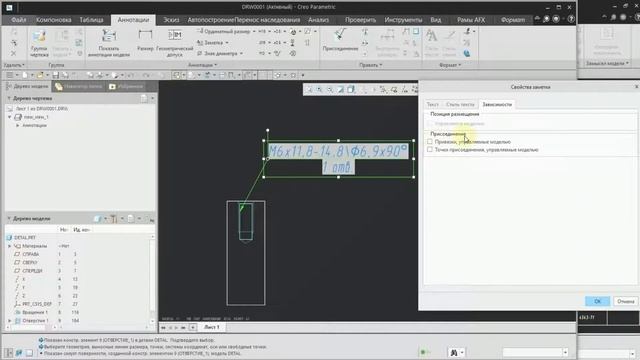
Task: Click the open folder icon in quick toolbar
Action: [x=40, y=75]
